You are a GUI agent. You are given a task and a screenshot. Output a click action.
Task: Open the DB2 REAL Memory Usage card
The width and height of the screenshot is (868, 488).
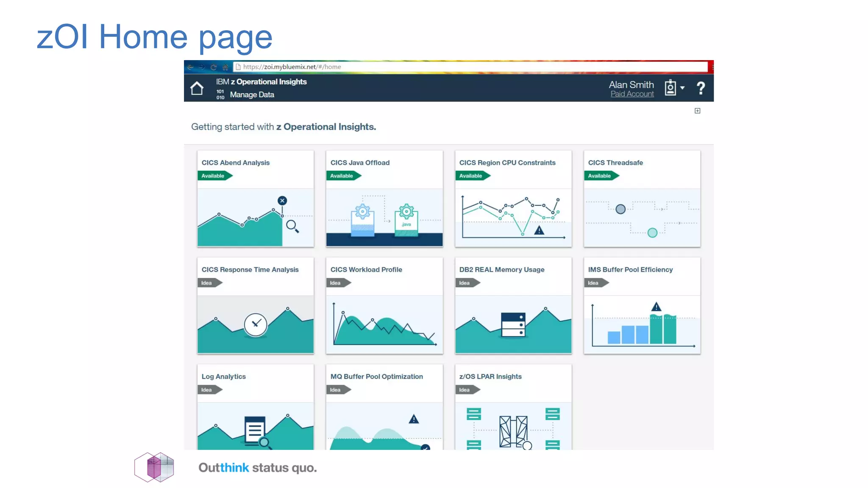(x=513, y=306)
